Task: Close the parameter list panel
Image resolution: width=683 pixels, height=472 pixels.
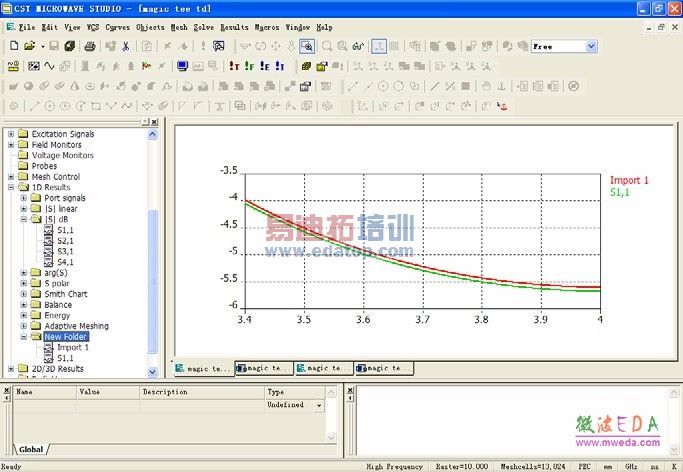Action: (6, 390)
